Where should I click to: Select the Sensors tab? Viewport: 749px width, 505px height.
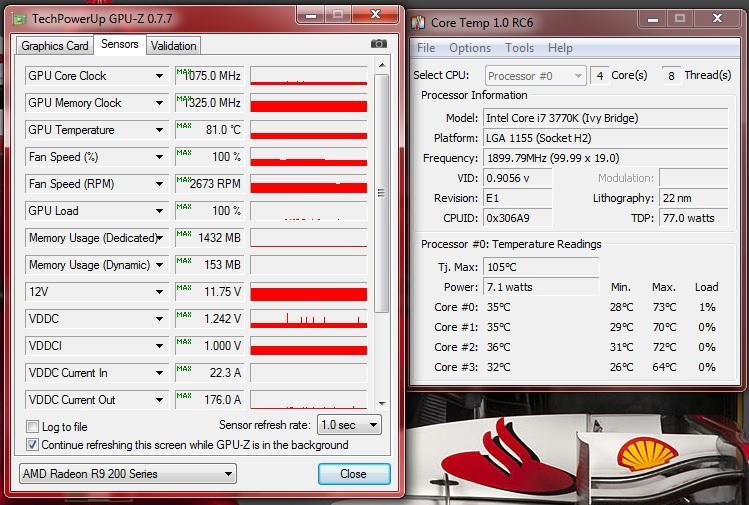[119, 44]
